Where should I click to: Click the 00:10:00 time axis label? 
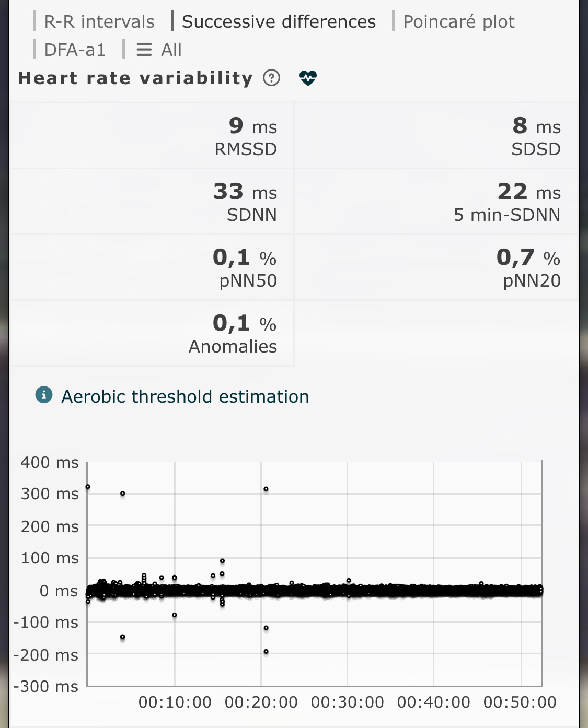tap(175, 702)
